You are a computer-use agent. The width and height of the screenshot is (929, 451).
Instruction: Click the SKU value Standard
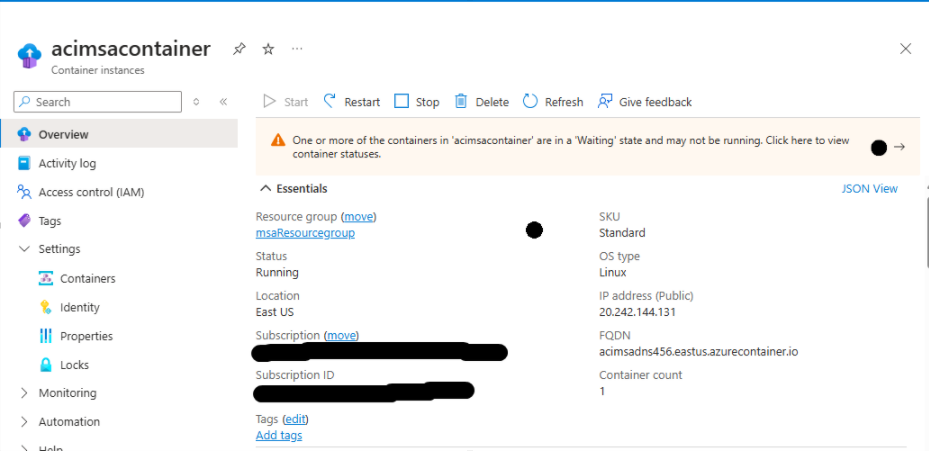tap(622, 233)
